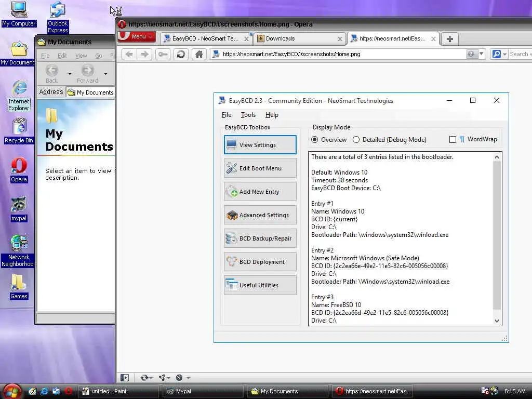The height and width of the screenshot is (399, 532).
Task: Click Forward icon in My Documents window
Action: pos(87,73)
